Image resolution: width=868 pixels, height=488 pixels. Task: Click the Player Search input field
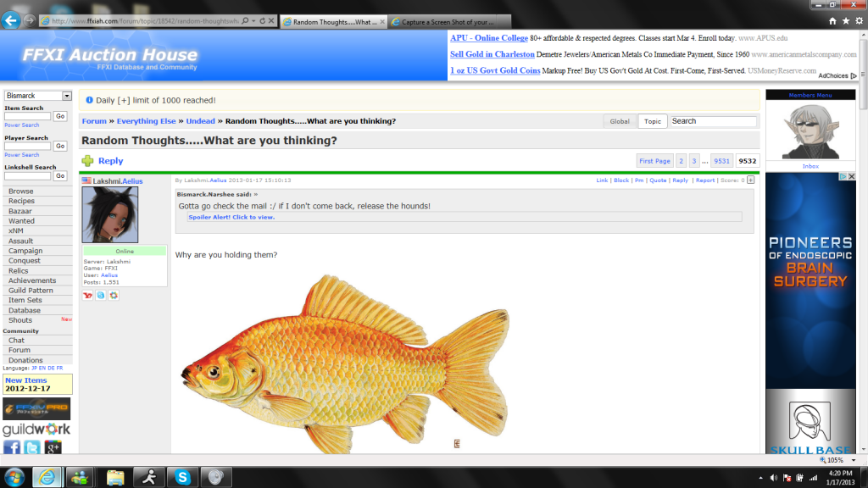(28, 146)
